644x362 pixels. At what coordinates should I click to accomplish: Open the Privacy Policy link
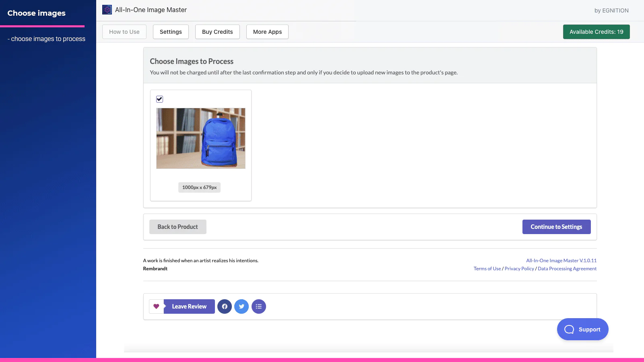pos(519,269)
